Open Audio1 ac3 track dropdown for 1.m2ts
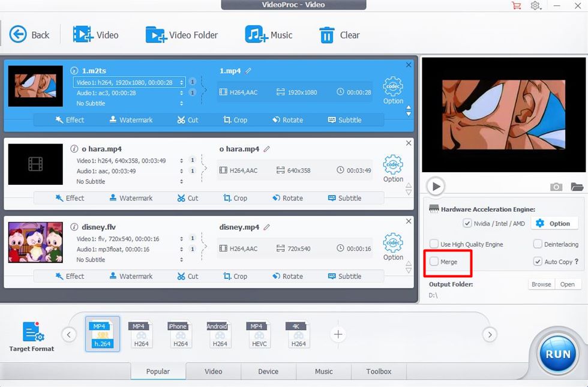Image resolution: width=588 pixels, height=387 pixels. [x=181, y=93]
